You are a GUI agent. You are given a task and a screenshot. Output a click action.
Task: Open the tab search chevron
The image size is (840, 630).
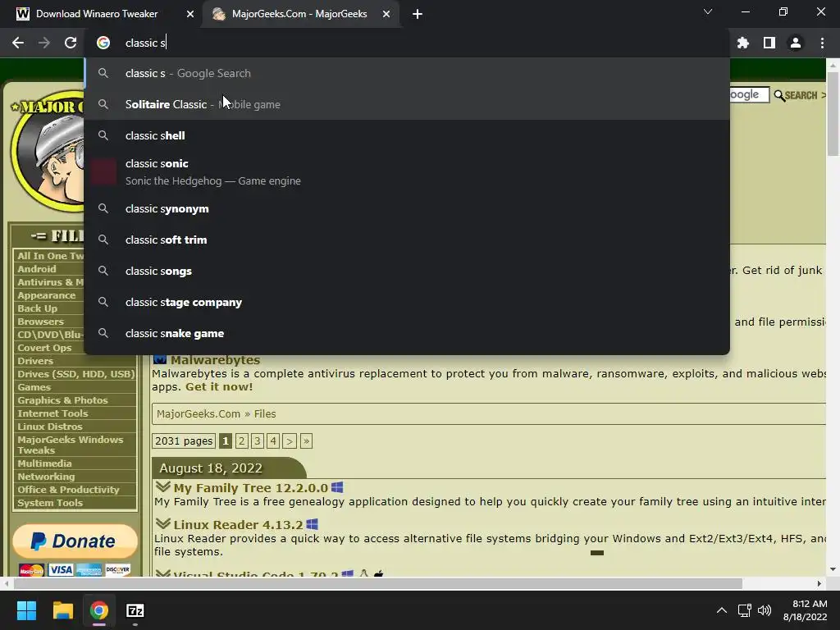[x=708, y=11]
